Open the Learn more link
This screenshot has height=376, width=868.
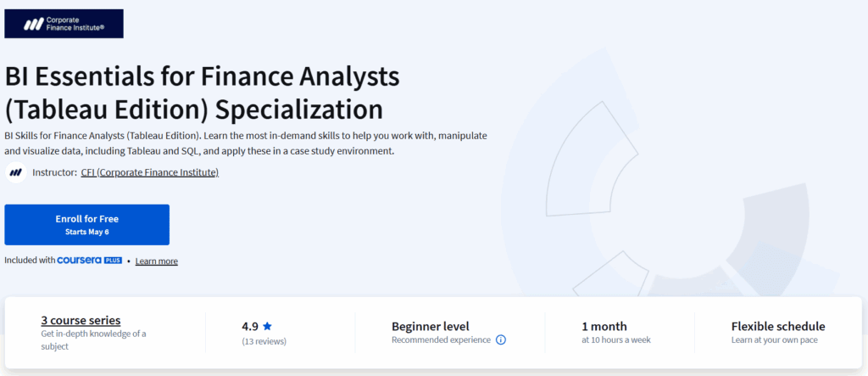(x=157, y=261)
